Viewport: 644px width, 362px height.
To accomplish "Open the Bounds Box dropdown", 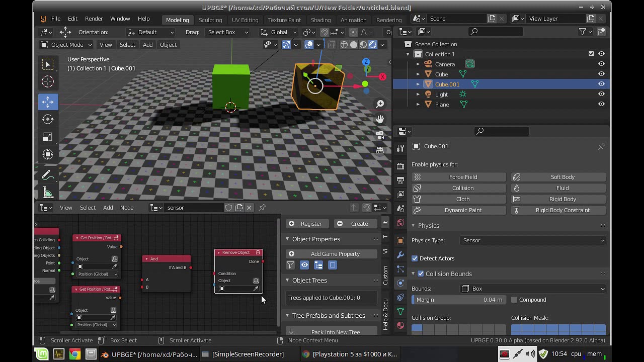I will 533,289.
